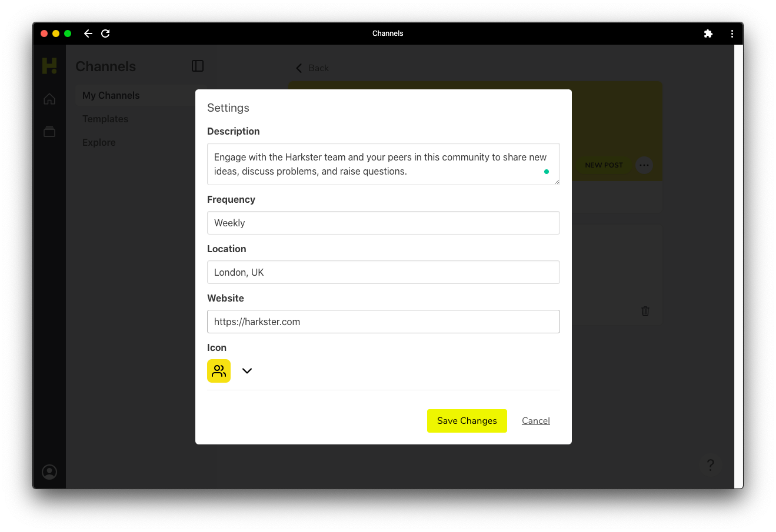Click Save Changes button
Viewport: 776px width, 532px height.
(467, 421)
